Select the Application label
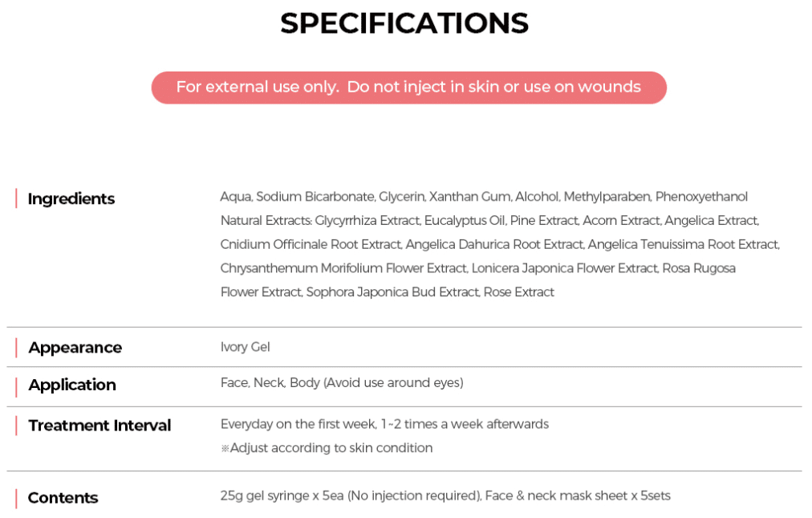The width and height of the screenshot is (812, 518). coord(72,385)
